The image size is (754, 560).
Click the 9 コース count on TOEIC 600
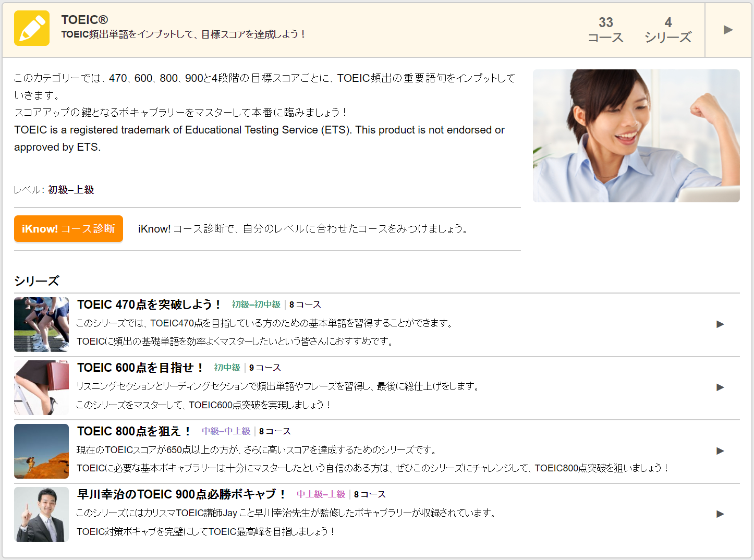pos(265,368)
